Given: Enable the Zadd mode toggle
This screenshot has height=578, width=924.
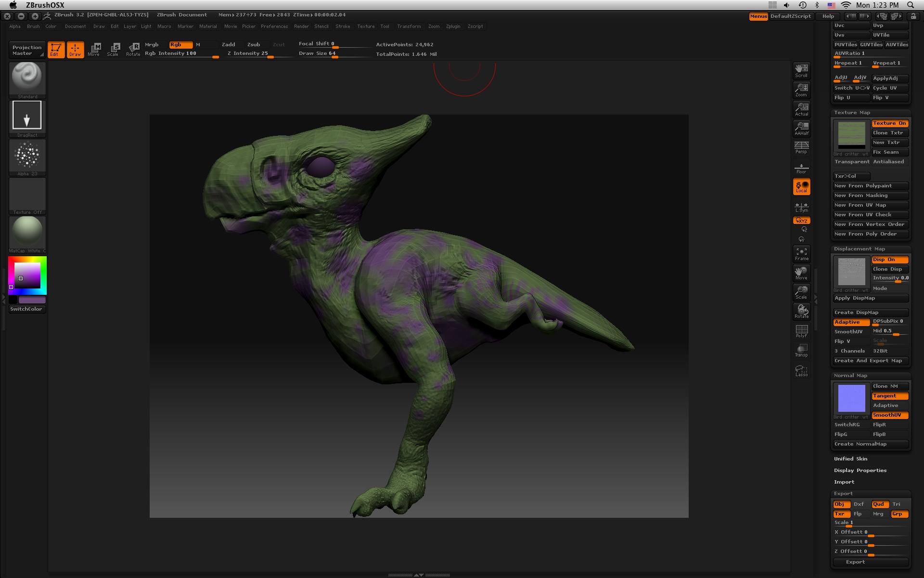Looking at the screenshot, I should [x=229, y=44].
